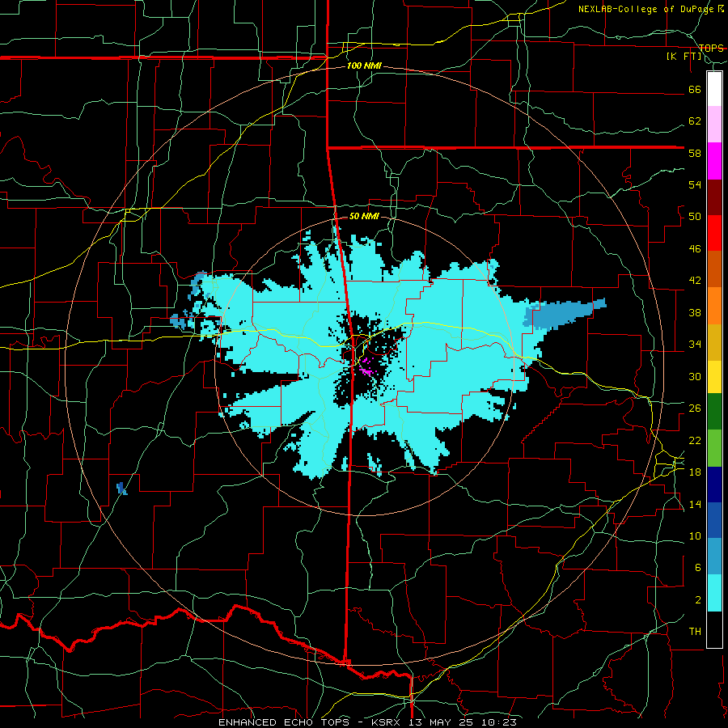Click the orange 42 K FT legend swatch
728x728 pixels.
pyautogui.click(x=714, y=305)
